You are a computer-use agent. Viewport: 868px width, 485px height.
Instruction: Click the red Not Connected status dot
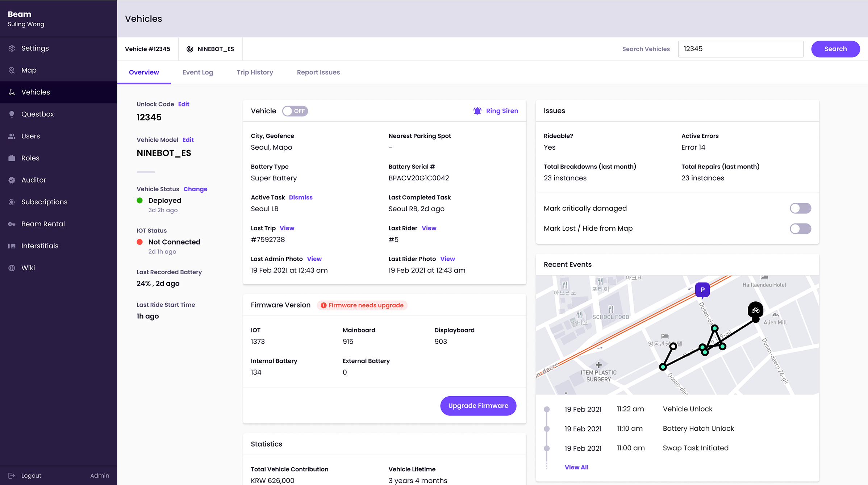(x=139, y=242)
